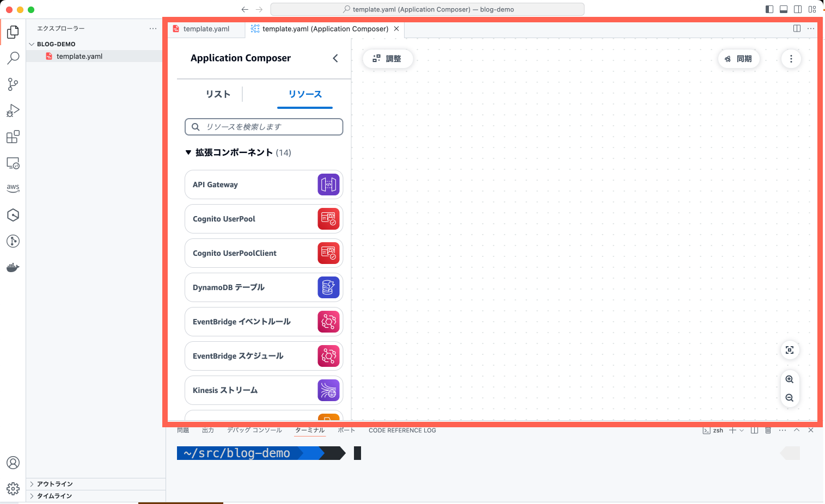The image size is (825, 504).
Task: Open the AWS Toolkit view
Action: click(x=13, y=188)
